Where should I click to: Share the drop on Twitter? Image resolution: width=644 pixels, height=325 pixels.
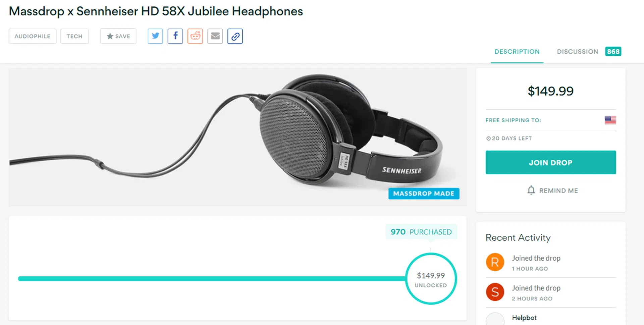pyautogui.click(x=155, y=36)
